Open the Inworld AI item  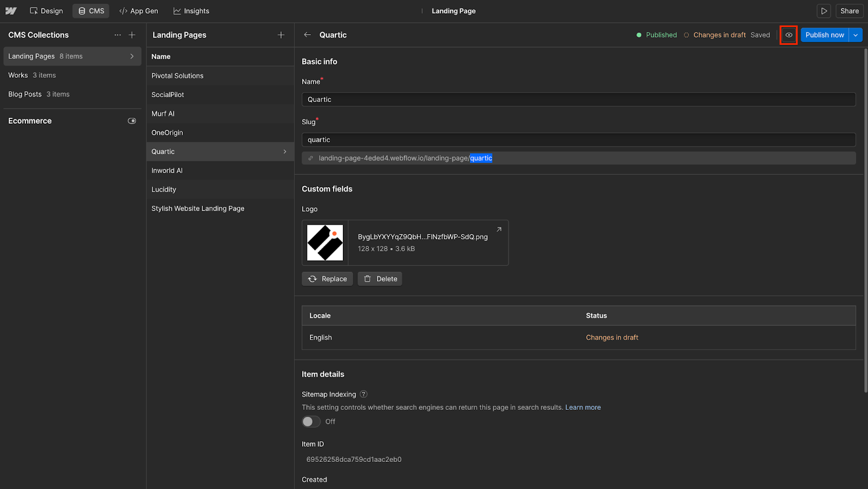coord(220,170)
